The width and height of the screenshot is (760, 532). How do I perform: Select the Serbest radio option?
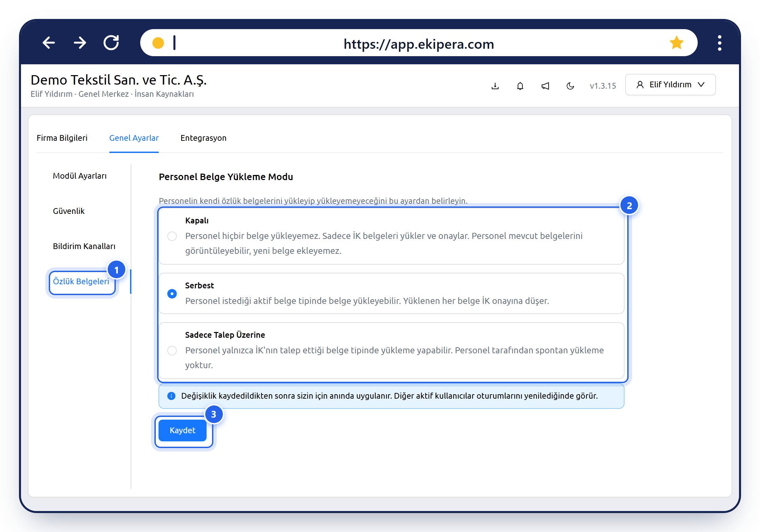[172, 294]
